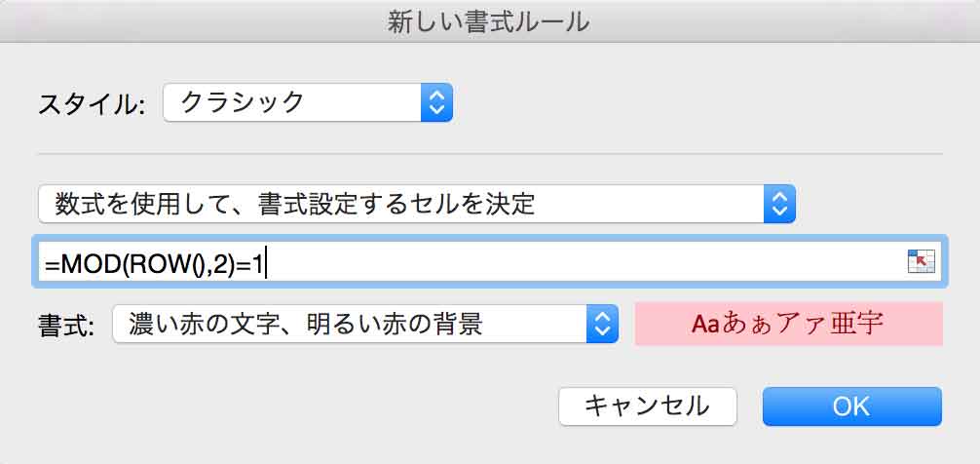This screenshot has height=464, width=980.
Task: Click inside the formula input field
Action: coord(584,261)
